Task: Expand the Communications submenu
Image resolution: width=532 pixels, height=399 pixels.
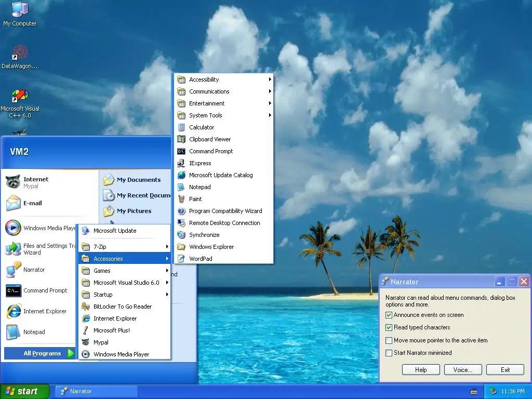Action: click(x=224, y=91)
